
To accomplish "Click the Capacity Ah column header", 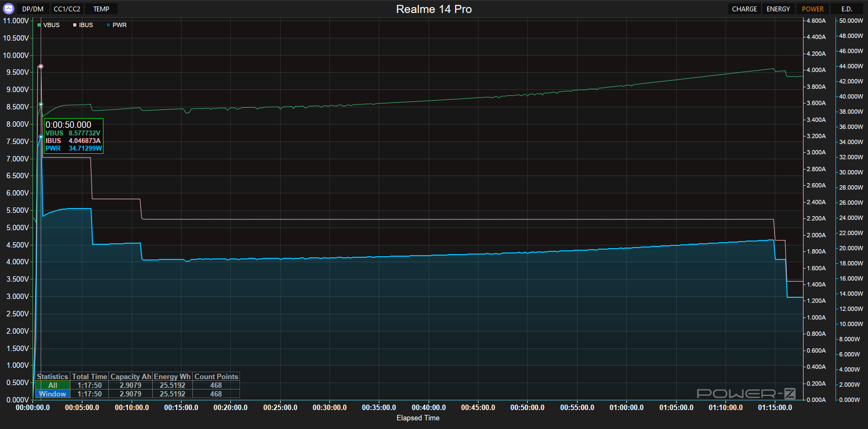I will pyautogui.click(x=131, y=377).
